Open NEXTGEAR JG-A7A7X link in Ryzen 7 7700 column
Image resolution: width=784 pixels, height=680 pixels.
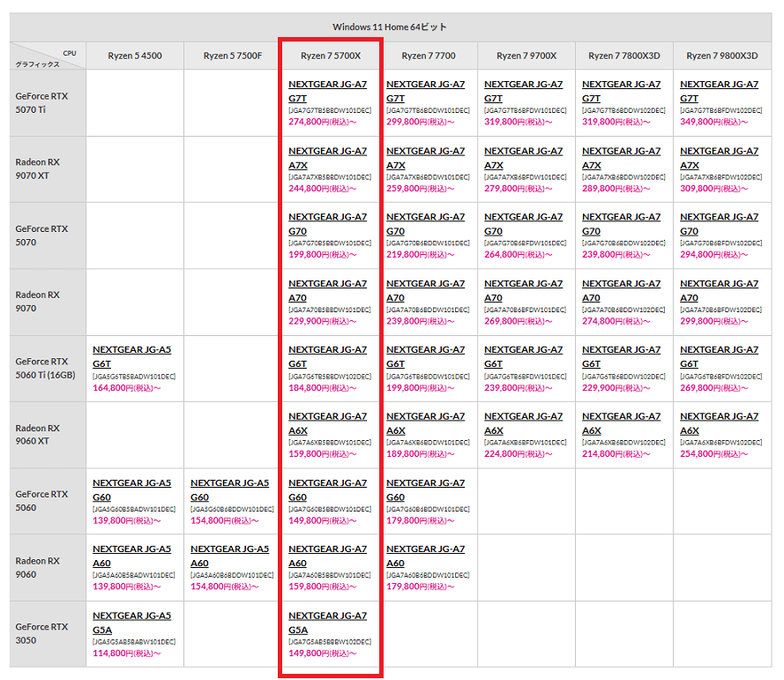[x=425, y=158]
